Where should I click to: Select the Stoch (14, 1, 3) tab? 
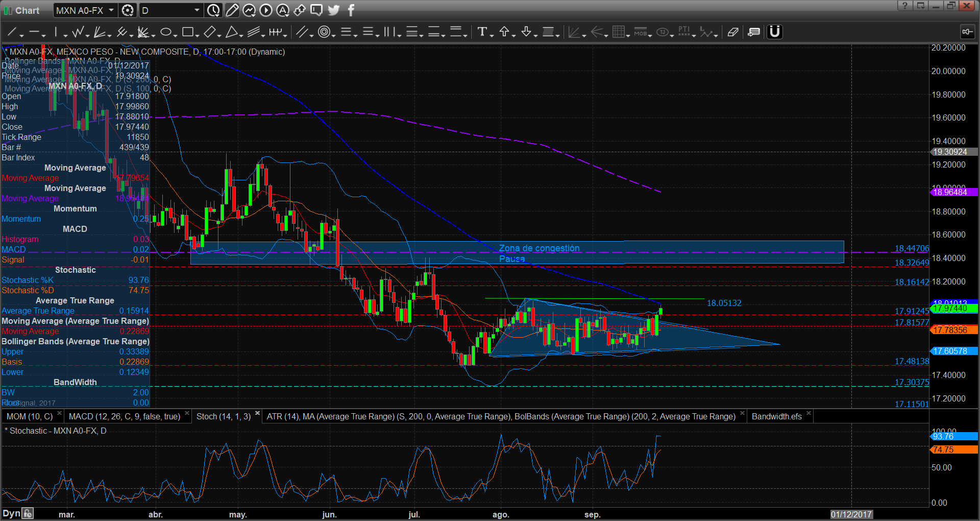pyautogui.click(x=224, y=416)
